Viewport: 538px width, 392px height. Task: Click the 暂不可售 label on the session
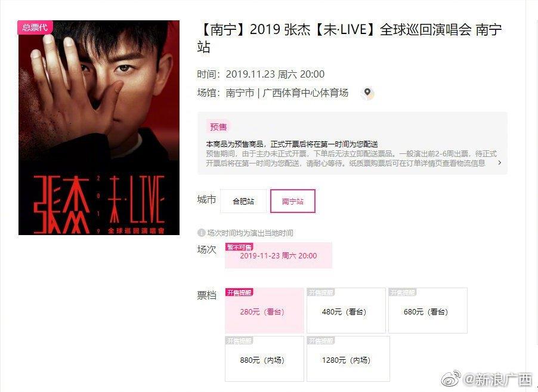pos(239,247)
